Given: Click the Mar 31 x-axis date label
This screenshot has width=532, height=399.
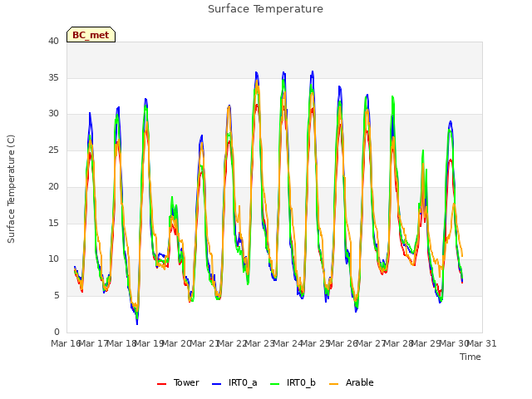Looking at the screenshot, I should pyautogui.click(x=482, y=343).
